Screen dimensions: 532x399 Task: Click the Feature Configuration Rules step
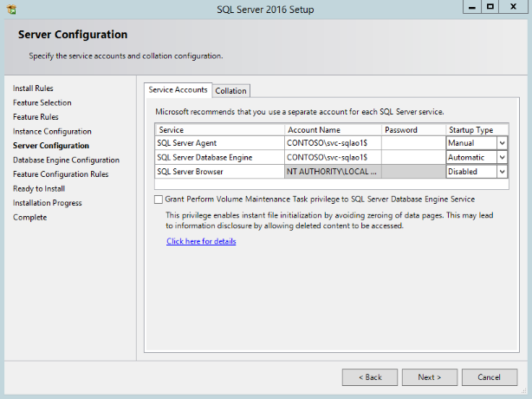pyautogui.click(x=61, y=174)
